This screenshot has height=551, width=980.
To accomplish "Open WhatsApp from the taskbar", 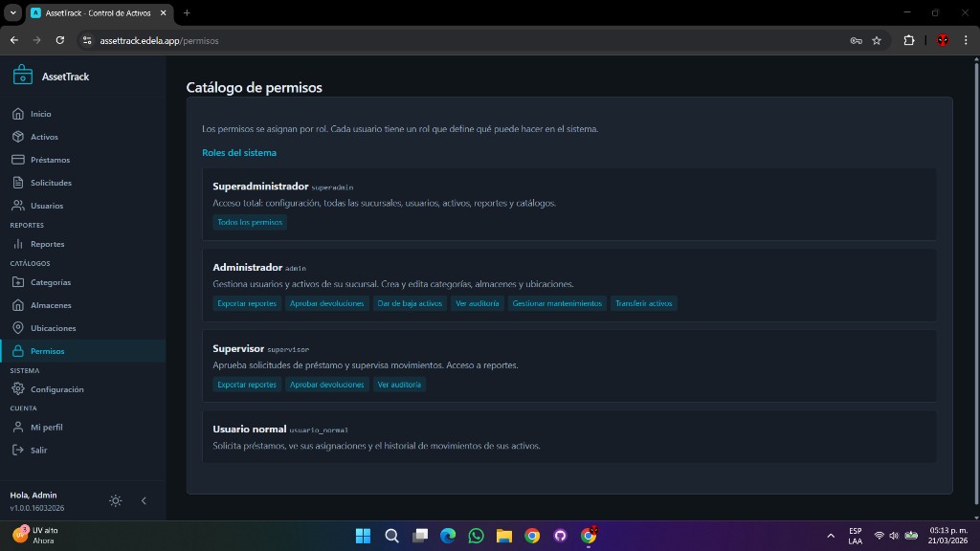I will coord(476,536).
